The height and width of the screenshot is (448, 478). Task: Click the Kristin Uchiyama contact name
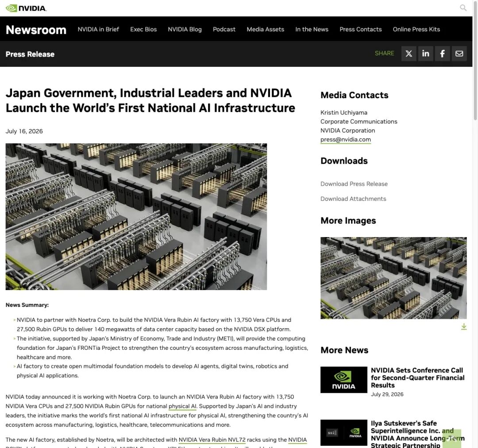[343, 112]
